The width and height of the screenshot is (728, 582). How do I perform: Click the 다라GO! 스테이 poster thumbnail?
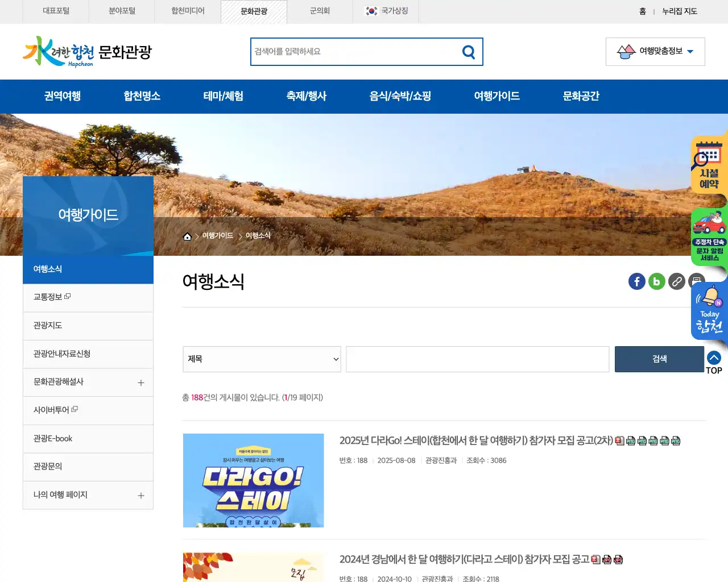(253, 480)
